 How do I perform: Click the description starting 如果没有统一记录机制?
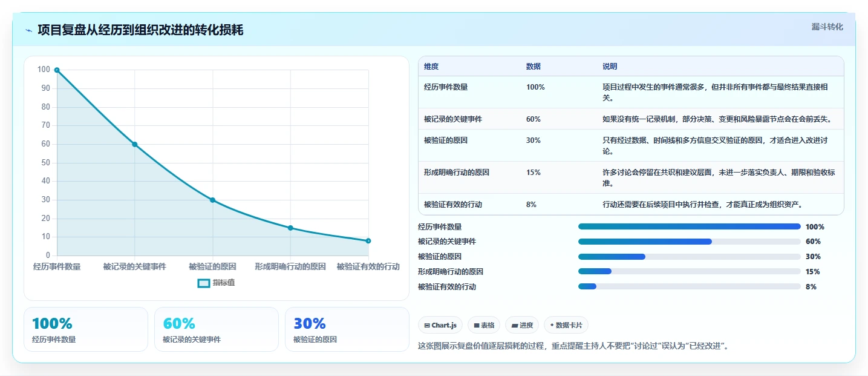(x=717, y=119)
